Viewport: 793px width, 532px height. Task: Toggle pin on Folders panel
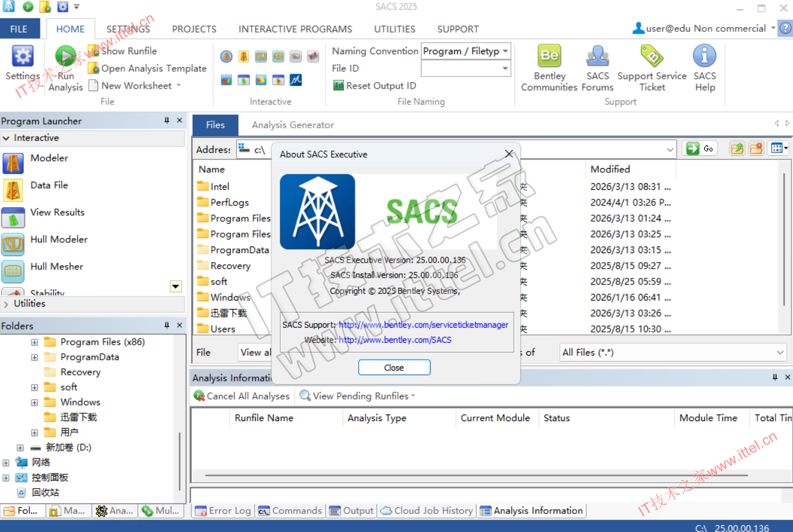click(x=167, y=325)
